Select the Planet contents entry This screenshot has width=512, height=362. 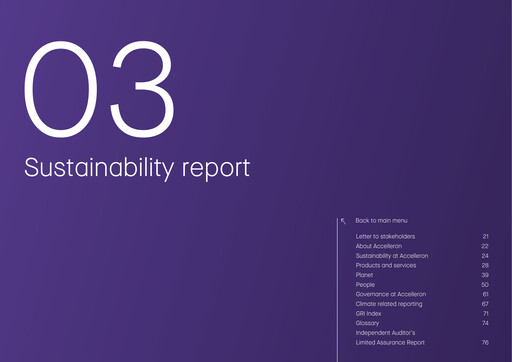tap(364, 275)
